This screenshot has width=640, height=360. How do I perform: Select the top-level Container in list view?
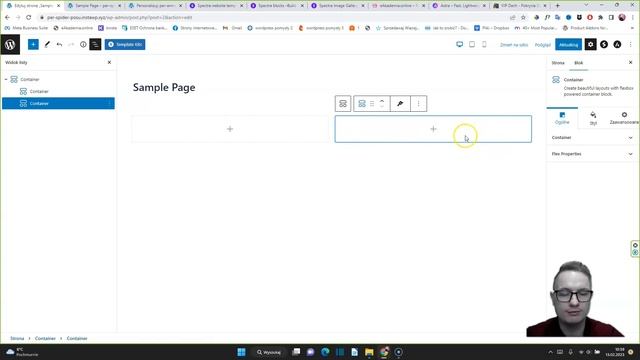point(29,79)
